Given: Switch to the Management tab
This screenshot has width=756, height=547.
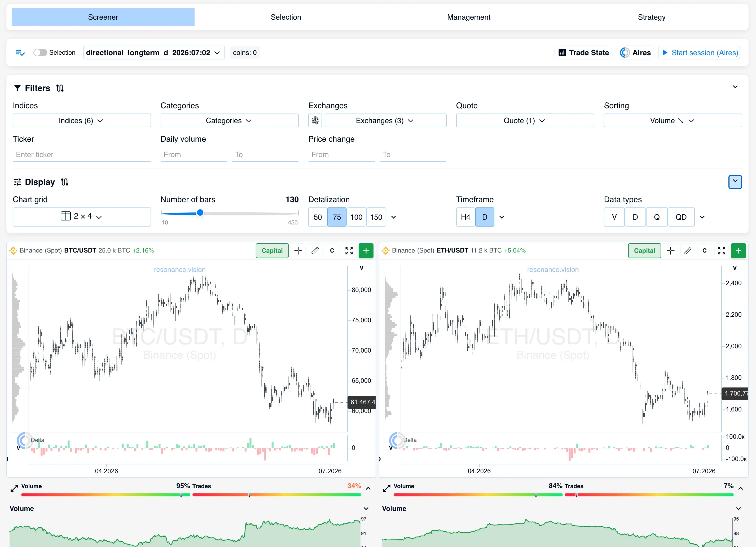Looking at the screenshot, I should [x=469, y=17].
